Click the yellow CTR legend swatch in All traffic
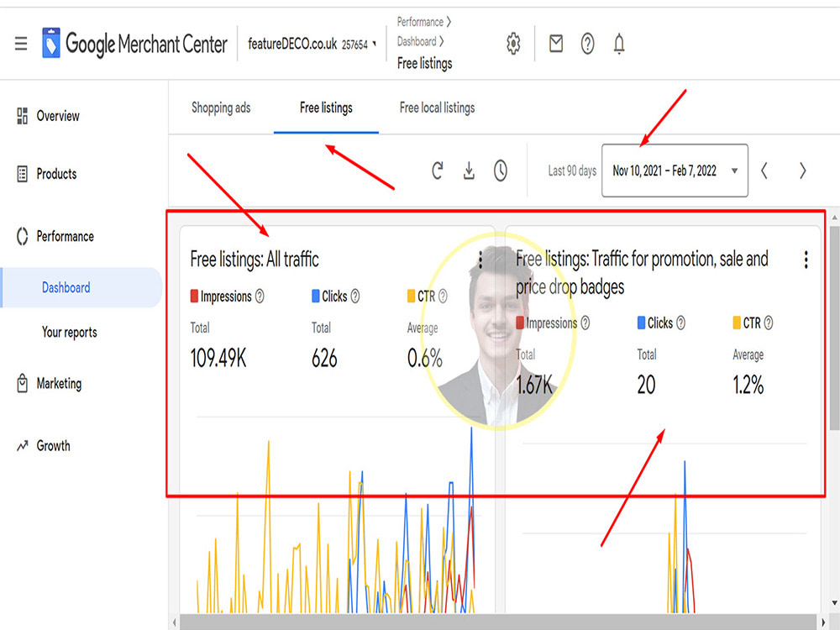Screen dimensions: 840x630 pos(411,296)
